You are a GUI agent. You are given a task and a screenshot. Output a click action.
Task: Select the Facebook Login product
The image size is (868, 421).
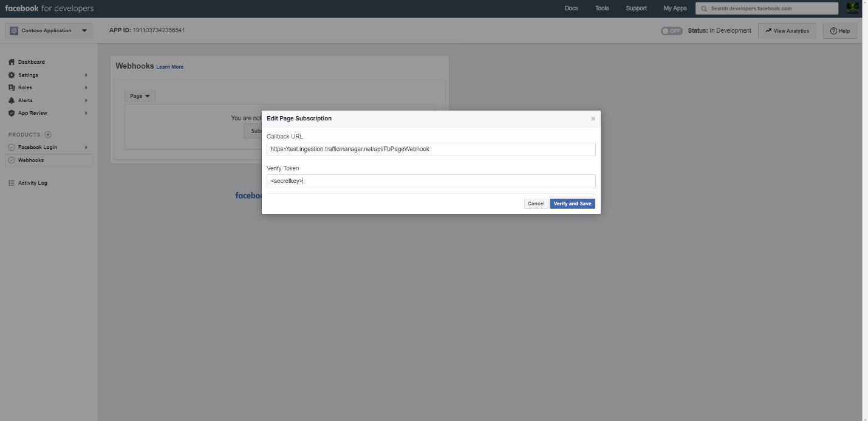coord(38,146)
